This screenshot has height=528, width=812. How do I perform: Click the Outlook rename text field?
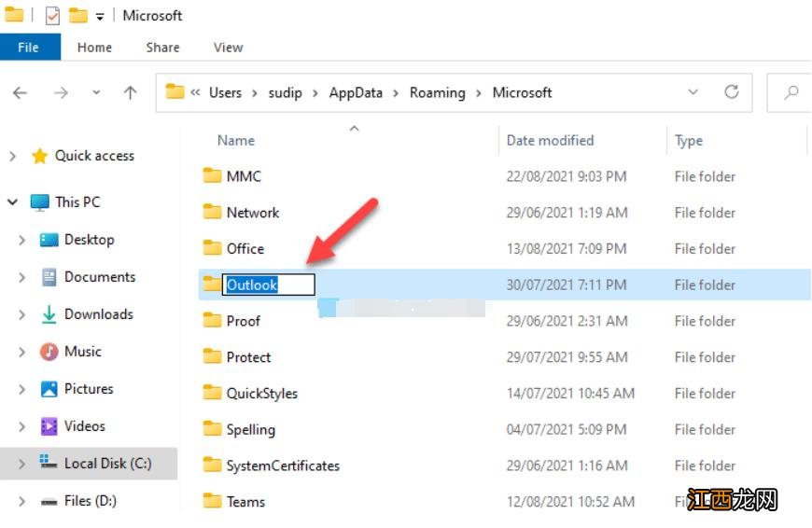coord(268,285)
